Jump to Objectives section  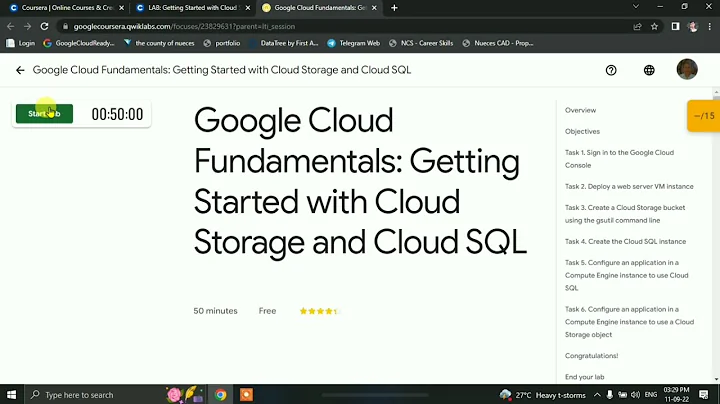click(582, 131)
